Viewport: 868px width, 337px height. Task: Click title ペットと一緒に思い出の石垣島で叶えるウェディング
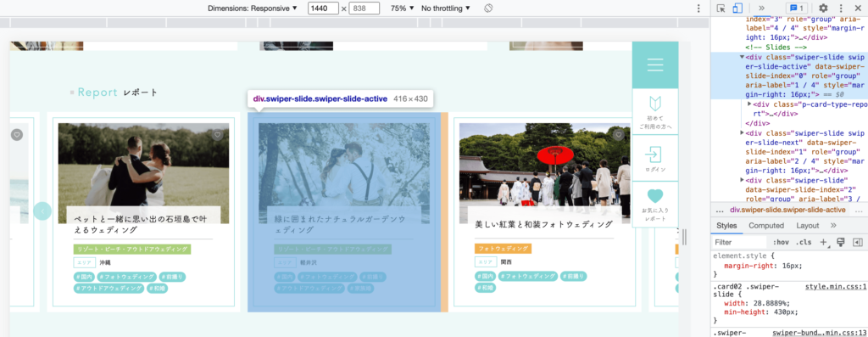tap(141, 223)
